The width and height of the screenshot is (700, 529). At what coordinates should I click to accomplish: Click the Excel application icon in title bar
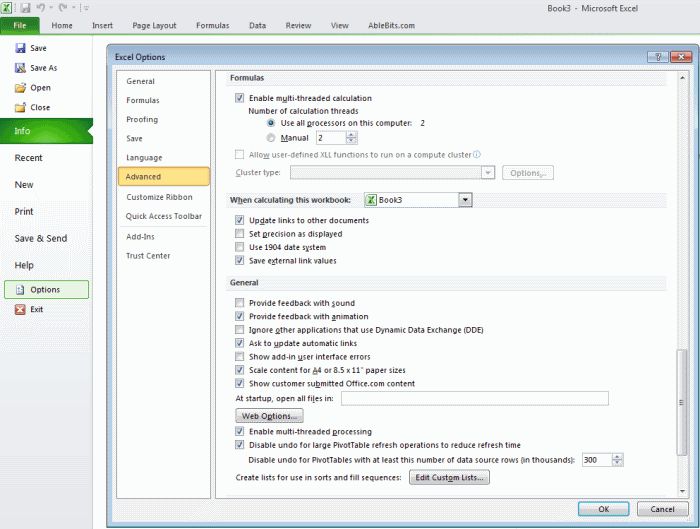click(7, 8)
